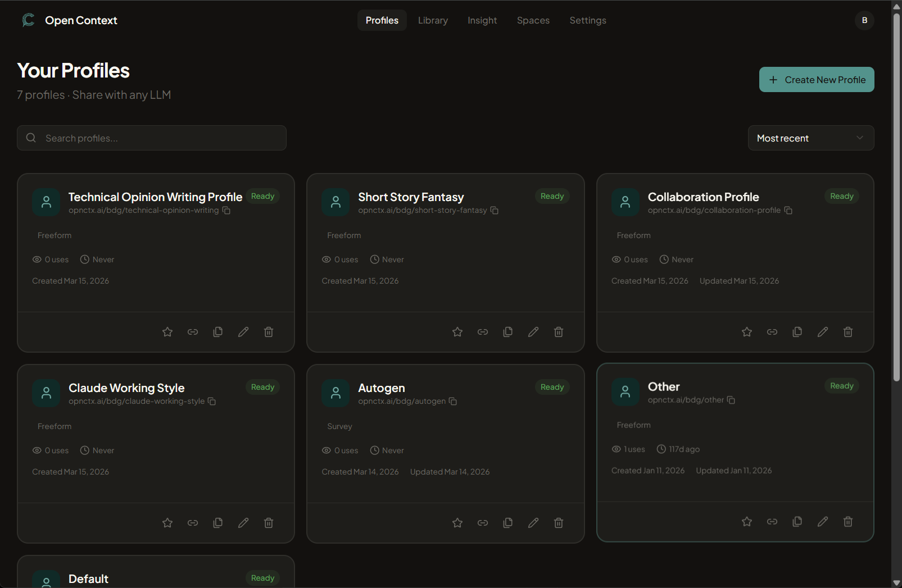Click link icon on Autogen card
This screenshot has height=588, width=902.
tap(483, 523)
